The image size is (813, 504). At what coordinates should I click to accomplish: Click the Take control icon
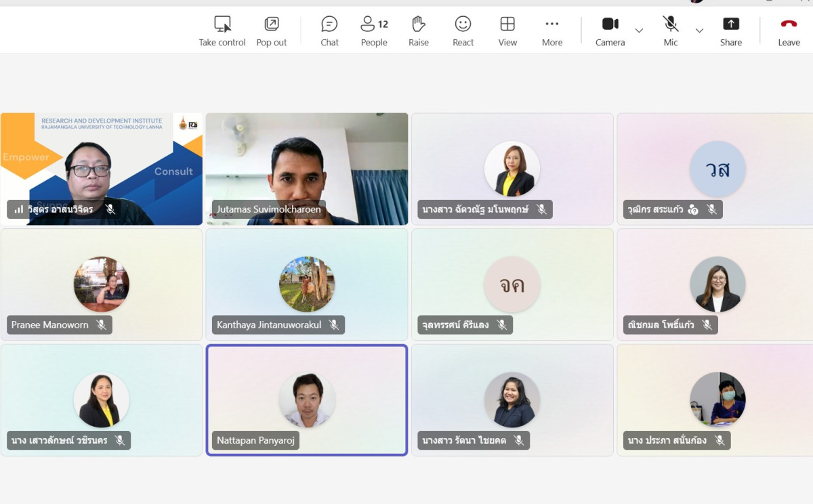click(222, 25)
